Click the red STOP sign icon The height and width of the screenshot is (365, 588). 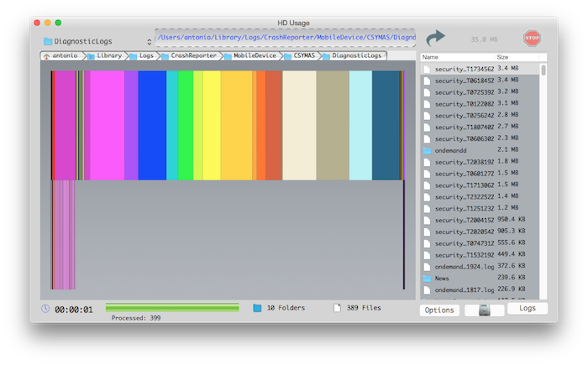click(x=532, y=38)
